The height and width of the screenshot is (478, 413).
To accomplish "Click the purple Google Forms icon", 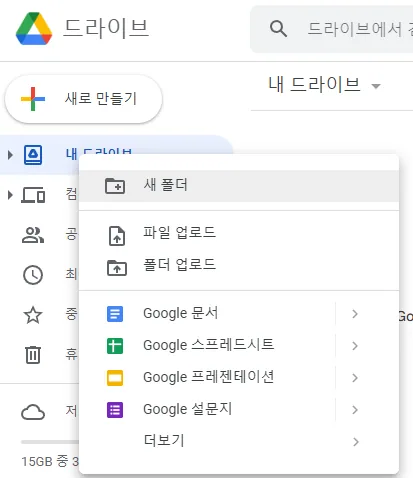I will (115, 410).
